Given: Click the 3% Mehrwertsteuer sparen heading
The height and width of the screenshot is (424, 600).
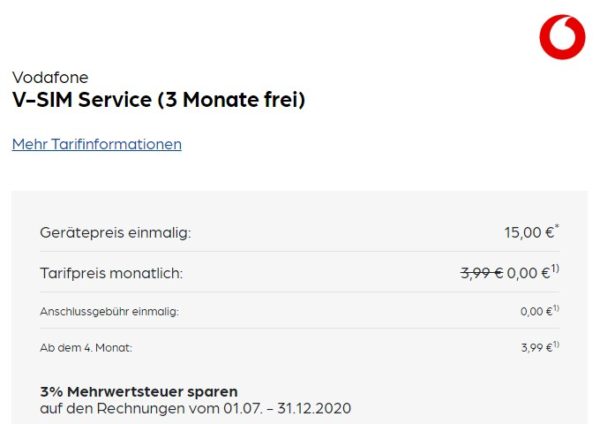Looking at the screenshot, I should click(139, 391).
